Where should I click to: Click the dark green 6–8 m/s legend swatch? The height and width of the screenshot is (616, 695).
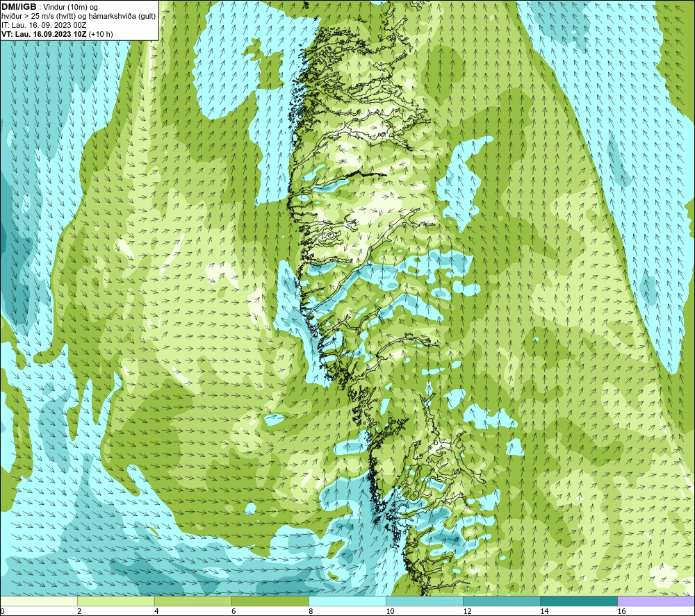(270, 601)
